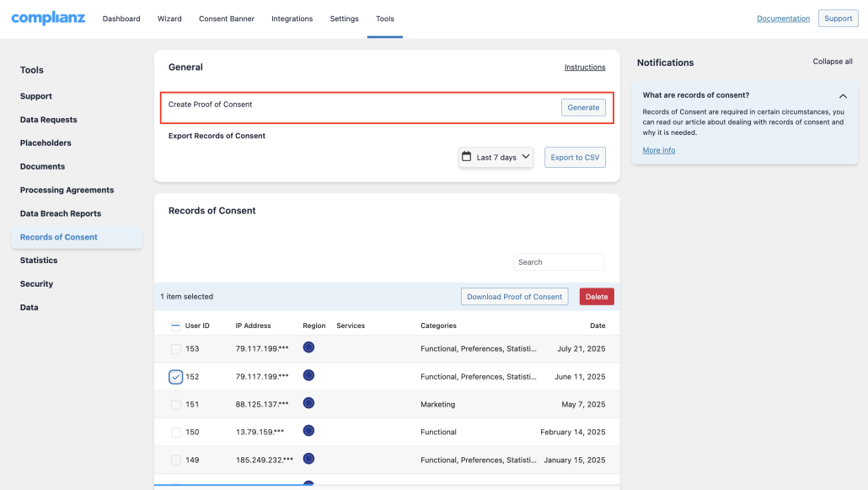The image size is (868, 490).
Task: Click the calendar icon in date range selector
Action: (467, 157)
